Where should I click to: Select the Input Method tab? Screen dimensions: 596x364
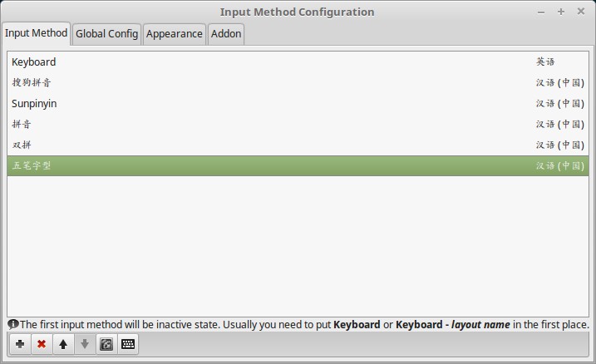click(36, 33)
